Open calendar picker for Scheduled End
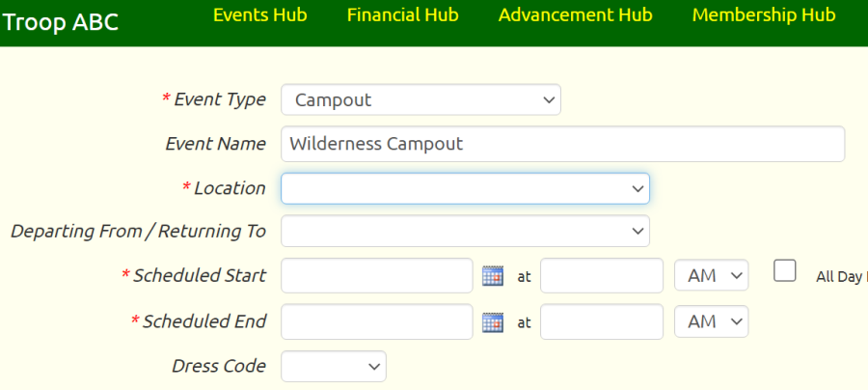The image size is (868, 390). pyautogui.click(x=493, y=321)
